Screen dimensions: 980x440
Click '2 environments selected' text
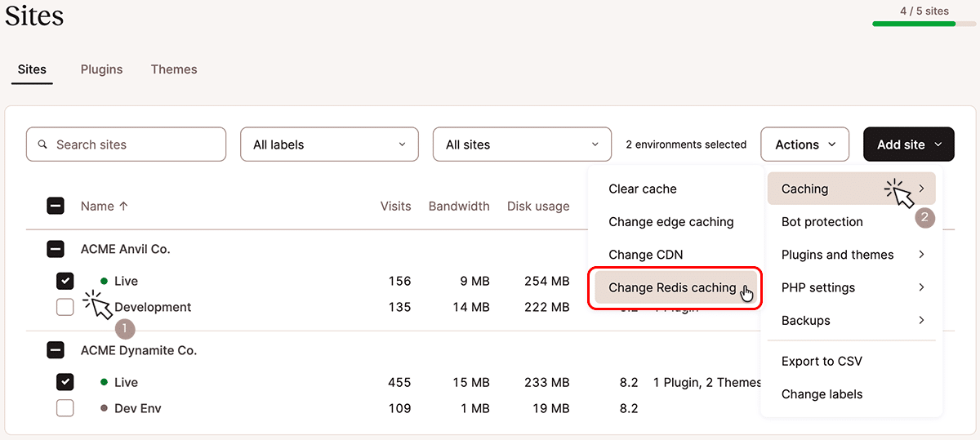pos(686,144)
